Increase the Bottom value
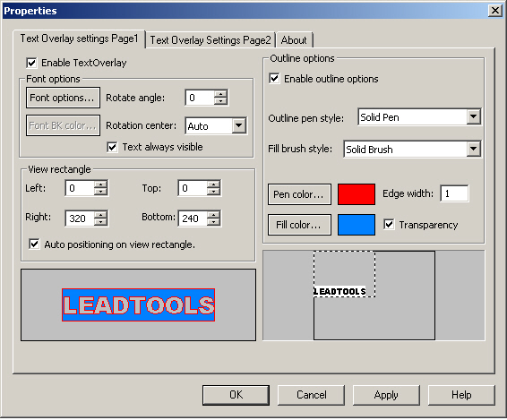 213,215
